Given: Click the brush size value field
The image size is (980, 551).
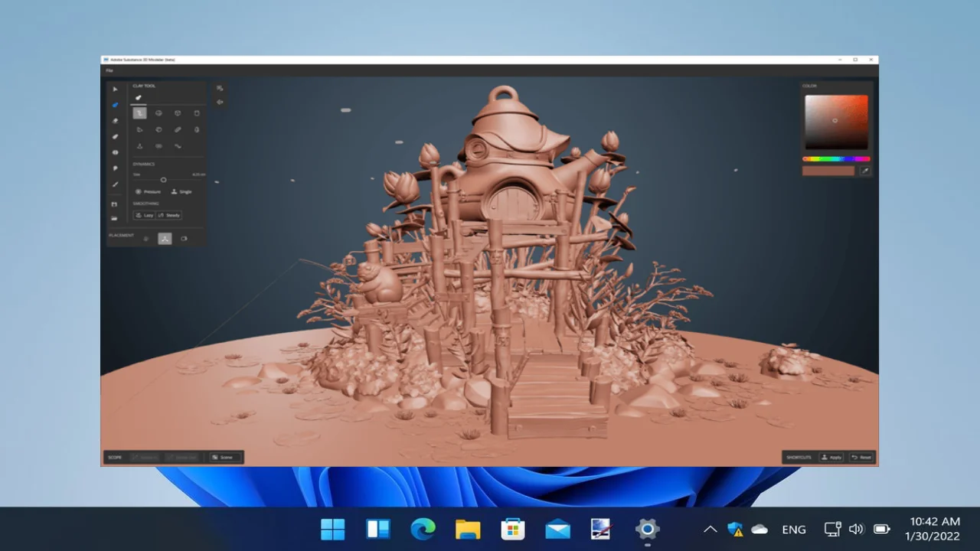Looking at the screenshot, I should pos(198,174).
